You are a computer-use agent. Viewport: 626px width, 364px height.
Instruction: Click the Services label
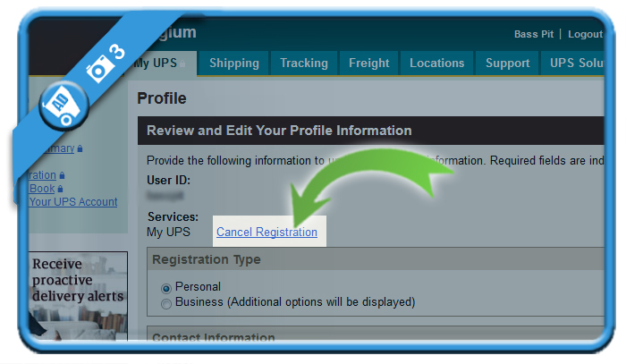coord(173,216)
